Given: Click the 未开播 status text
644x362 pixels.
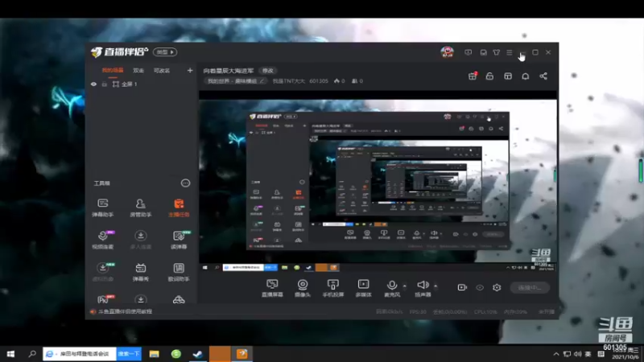Looking at the screenshot, I should coord(547,312).
